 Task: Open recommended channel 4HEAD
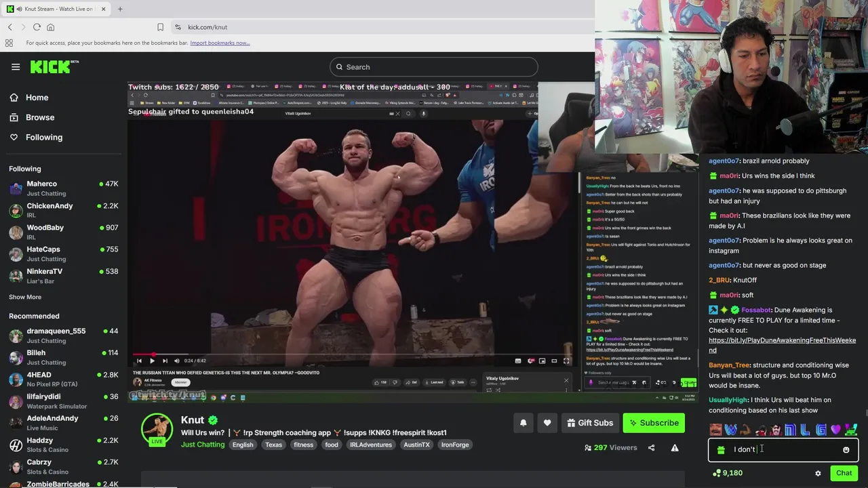[64, 379]
